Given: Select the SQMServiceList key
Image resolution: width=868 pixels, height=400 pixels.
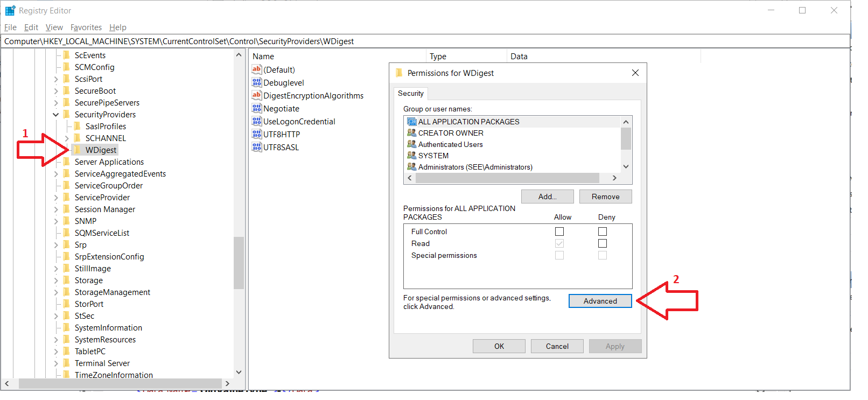Looking at the screenshot, I should (x=102, y=233).
